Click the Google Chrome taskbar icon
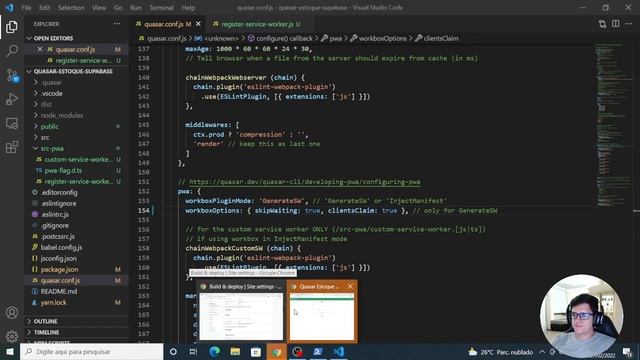Screen dimensions: 640x360 tap(277, 351)
